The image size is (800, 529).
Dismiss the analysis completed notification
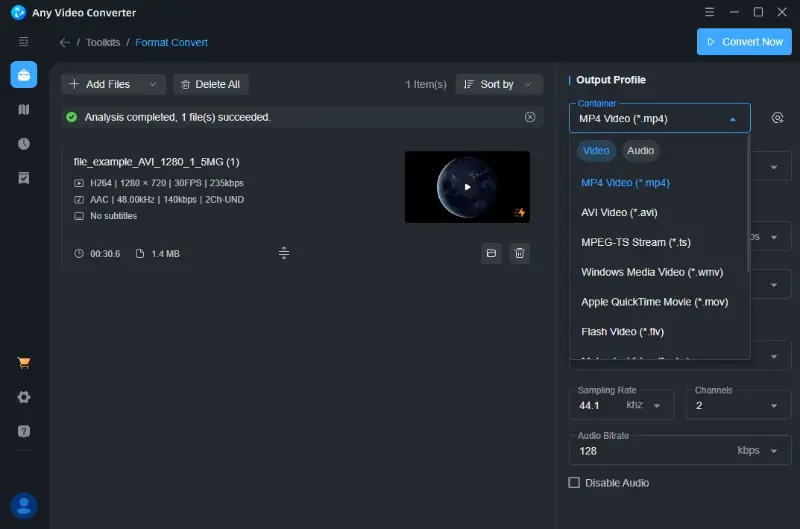coord(530,117)
